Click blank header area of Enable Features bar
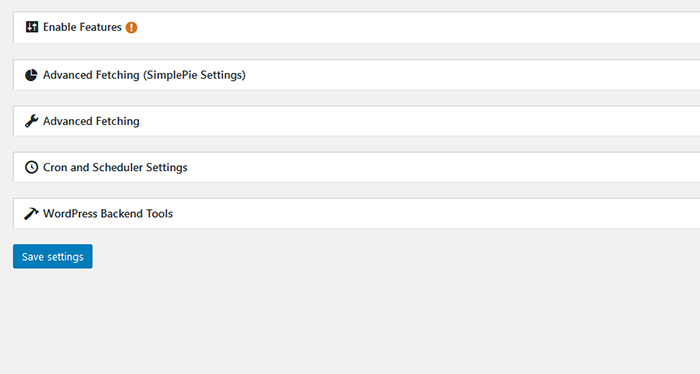The width and height of the screenshot is (700, 374). pos(415,27)
